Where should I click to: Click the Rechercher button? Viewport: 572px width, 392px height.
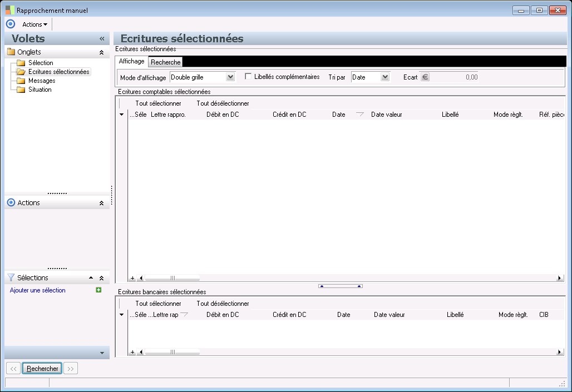tap(42, 369)
